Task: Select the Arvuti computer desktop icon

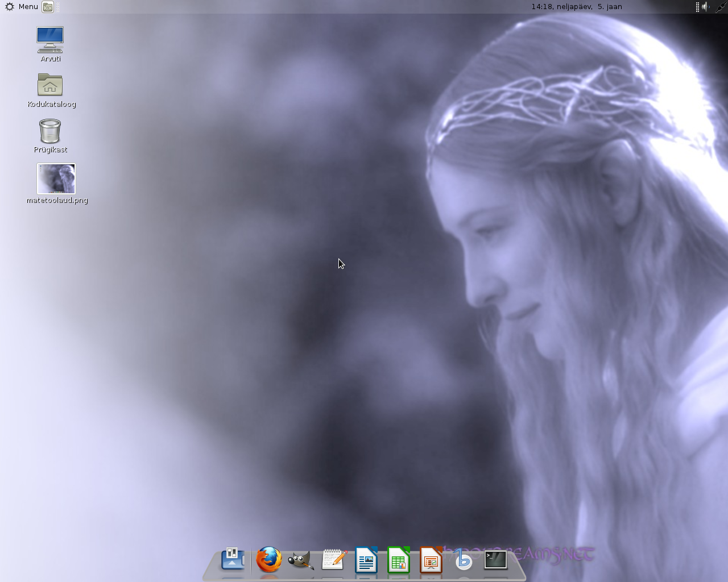Action: (x=50, y=39)
